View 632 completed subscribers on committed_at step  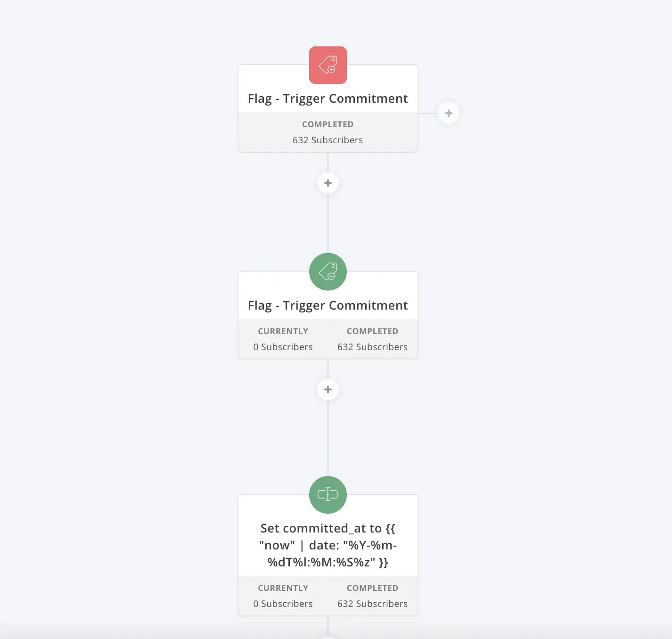coord(373,604)
